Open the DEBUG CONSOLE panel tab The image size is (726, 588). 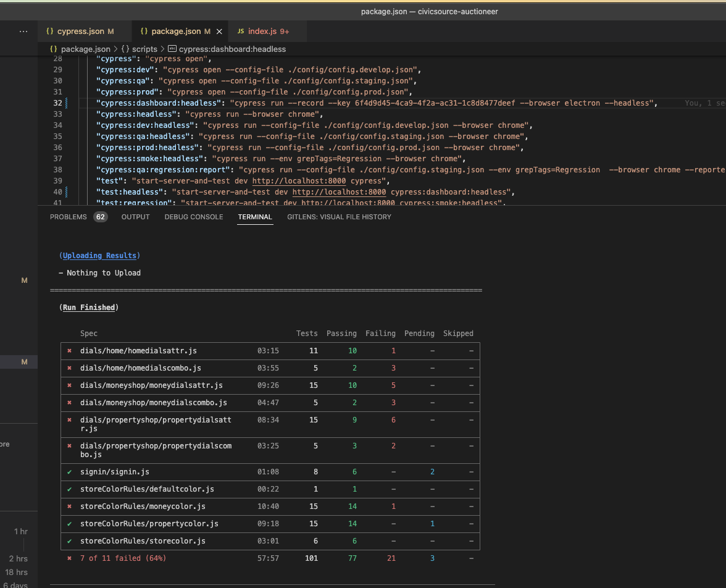click(194, 217)
